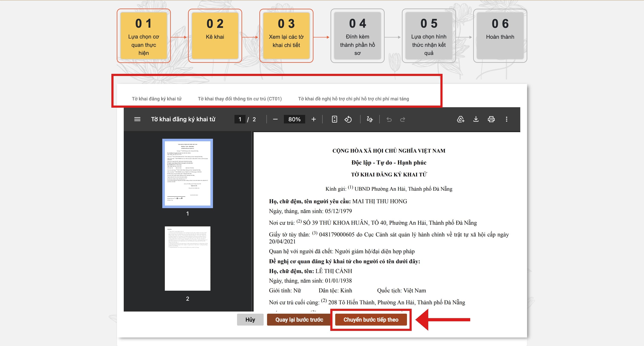This screenshot has width=644, height=346.
Task: Click Quay lại bước trước button
Action: pyautogui.click(x=299, y=320)
